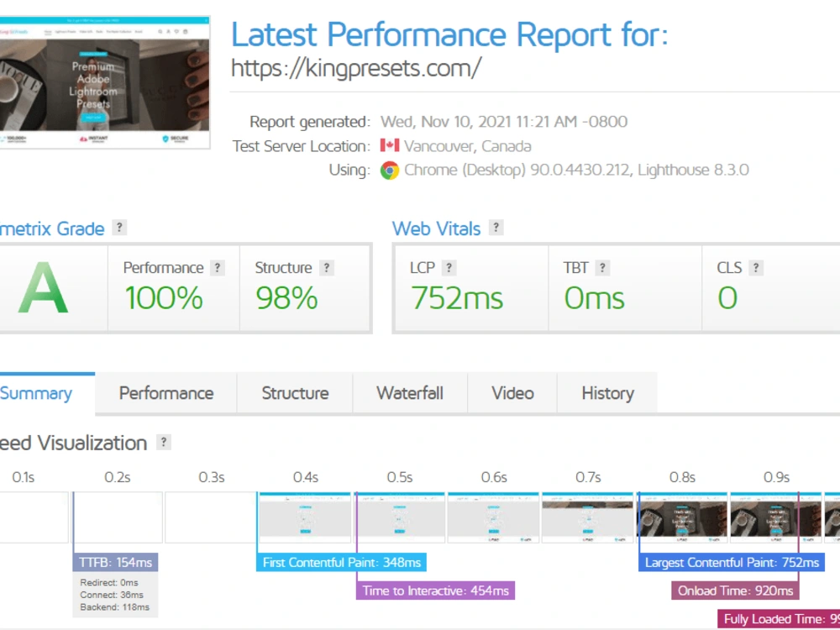Screen dimensions: 840x630
Task: Click the https://kingpresets.com/ URL
Action: coord(355,68)
